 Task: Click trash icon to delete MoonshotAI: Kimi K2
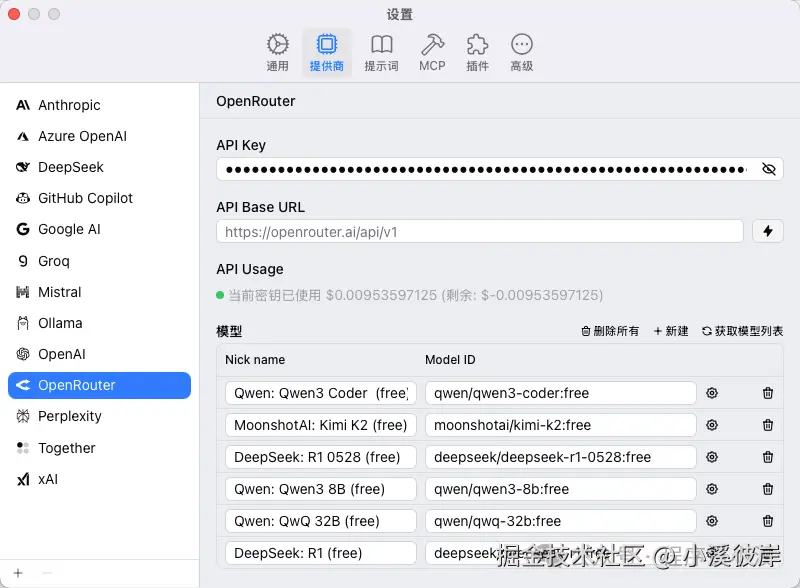point(768,425)
